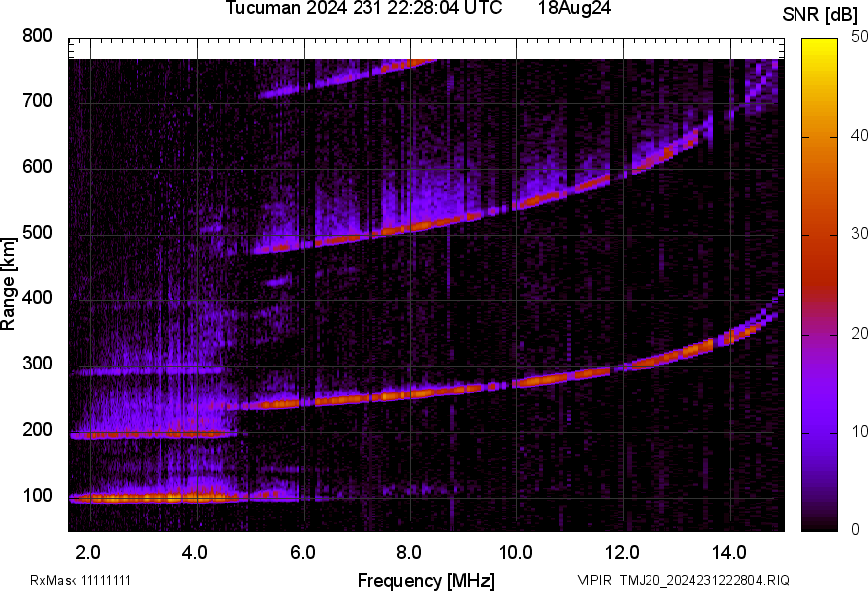Viewport: 868px width, 591px height.
Task: Click the range tick label '800'
Action: tap(37, 36)
